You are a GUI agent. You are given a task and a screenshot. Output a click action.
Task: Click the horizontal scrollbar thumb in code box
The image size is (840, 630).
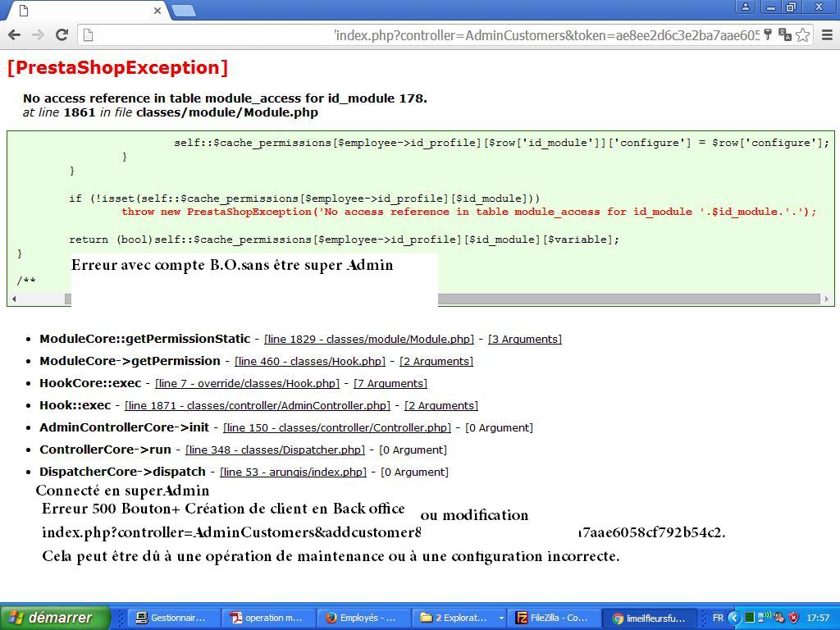(x=629, y=299)
